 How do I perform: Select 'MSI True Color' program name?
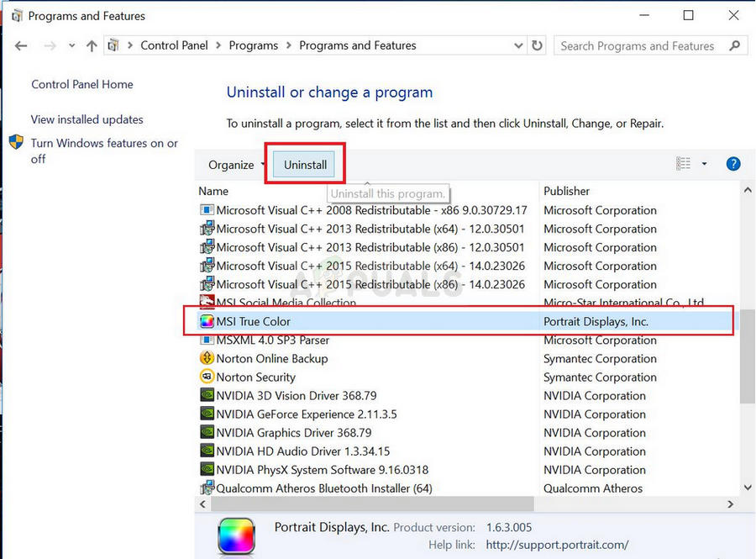(x=253, y=321)
